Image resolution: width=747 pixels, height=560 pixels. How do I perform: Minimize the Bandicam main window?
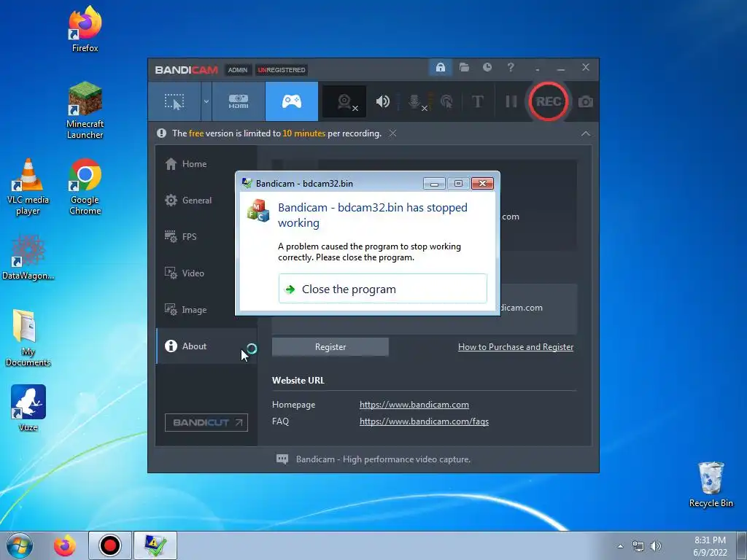[x=561, y=68]
